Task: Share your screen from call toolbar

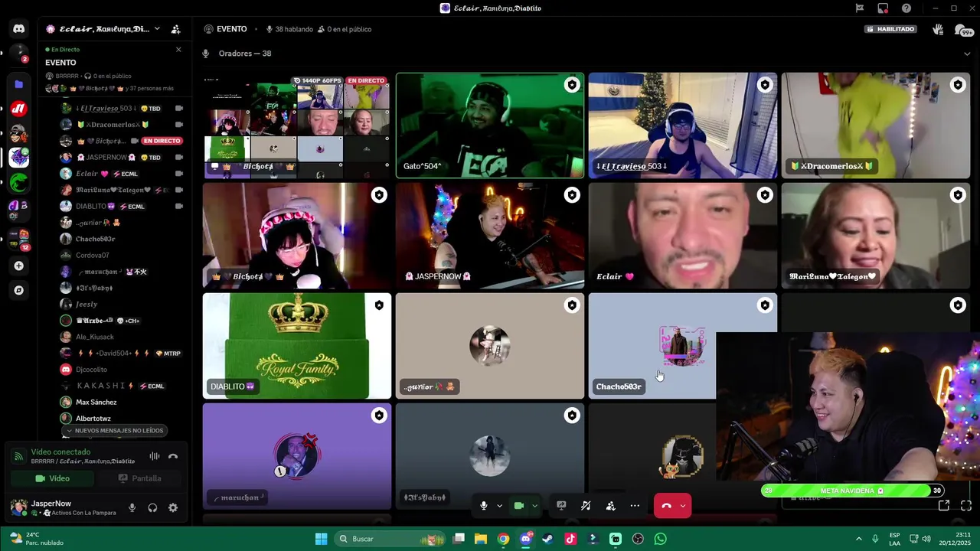Action: click(x=561, y=506)
